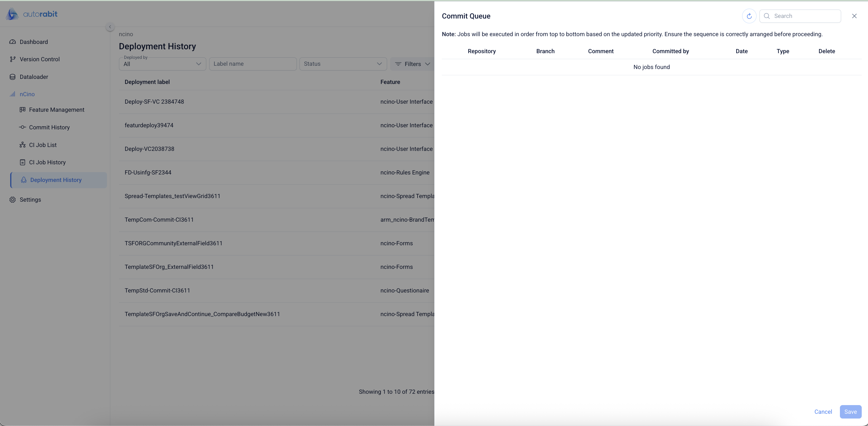This screenshot has width=868, height=426.
Task: Expand the Status dropdown
Action: tap(343, 64)
